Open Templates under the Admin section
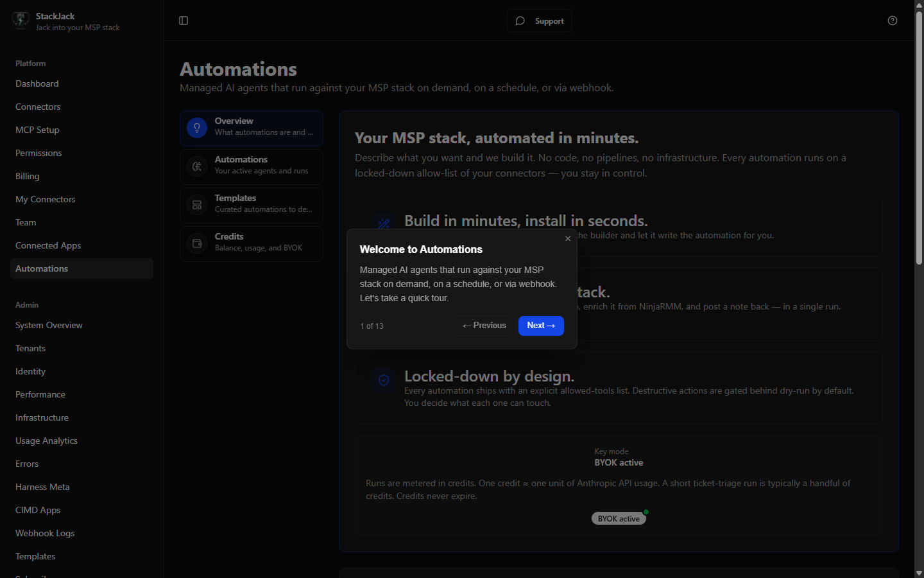The width and height of the screenshot is (924, 578). pos(81,556)
